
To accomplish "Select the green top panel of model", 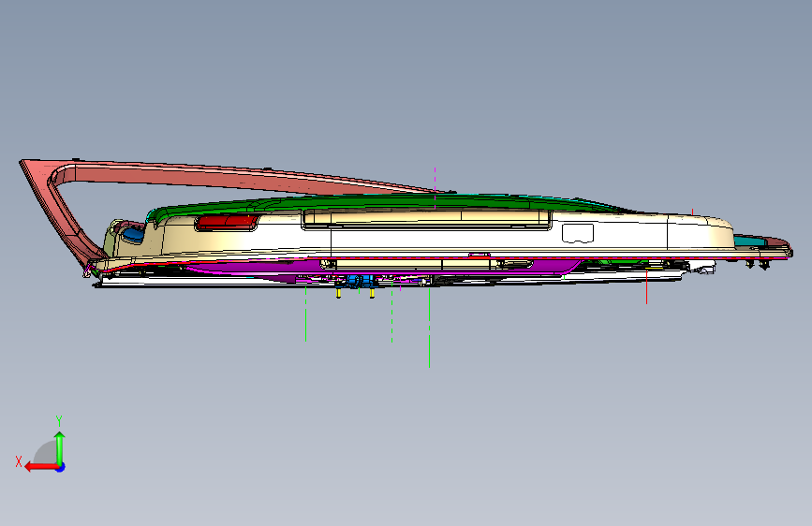I will (x=393, y=201).
